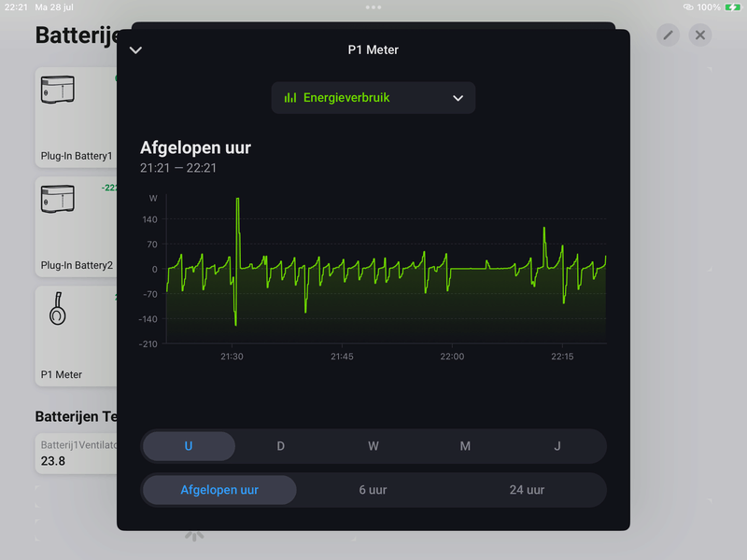Viewport: 747px width, 560px height.
Task: Select the W (week) period tab
Action: (x=373, y=446)
